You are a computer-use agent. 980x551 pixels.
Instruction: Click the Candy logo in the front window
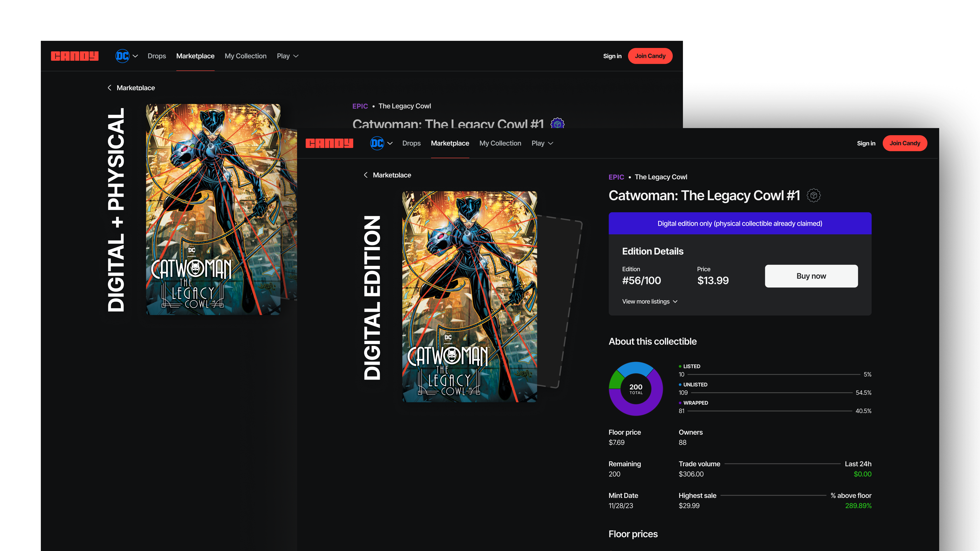tap(329, 143)
